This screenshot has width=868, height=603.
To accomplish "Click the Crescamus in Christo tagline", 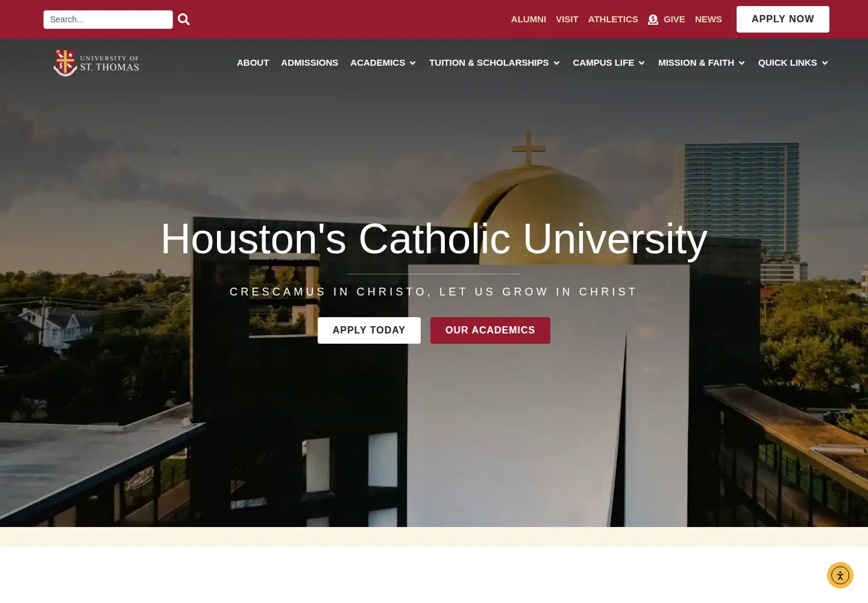I will 434,292.
